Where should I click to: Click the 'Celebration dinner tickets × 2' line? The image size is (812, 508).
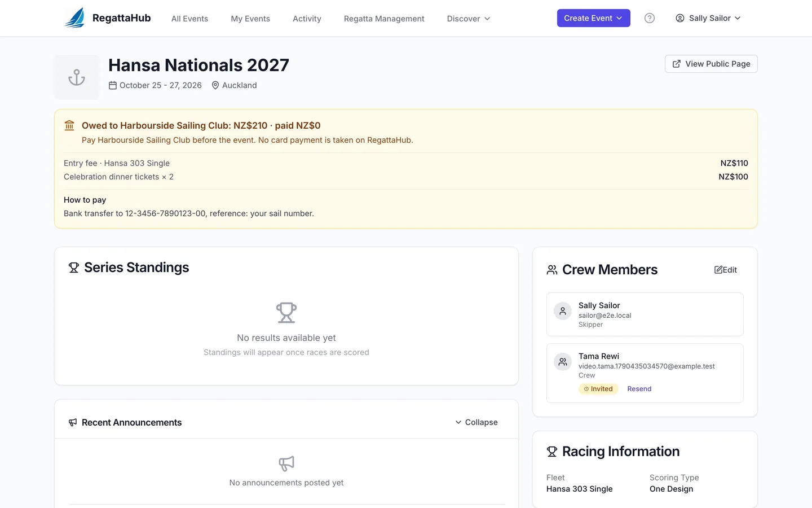118,177
